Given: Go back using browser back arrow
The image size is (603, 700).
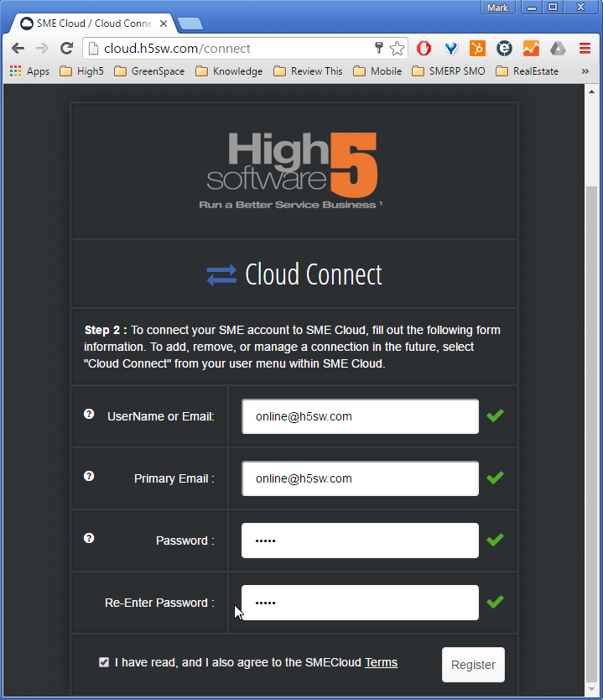Looking at the screenshot, I should coord(18,48).
